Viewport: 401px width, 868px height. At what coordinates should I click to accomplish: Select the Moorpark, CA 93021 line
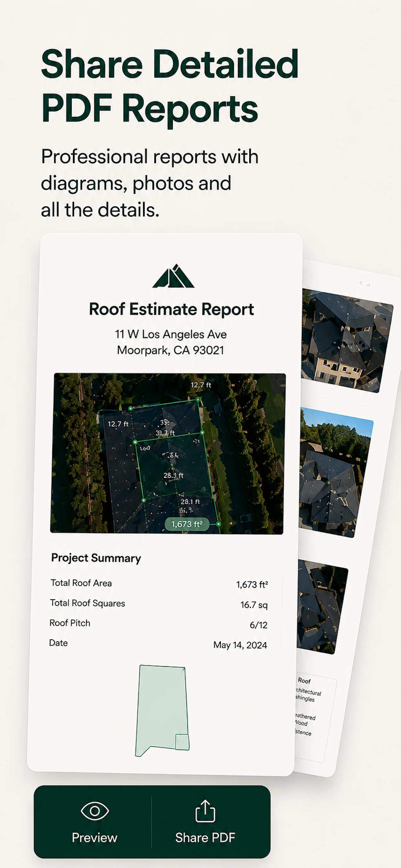(x=170, y=350)
